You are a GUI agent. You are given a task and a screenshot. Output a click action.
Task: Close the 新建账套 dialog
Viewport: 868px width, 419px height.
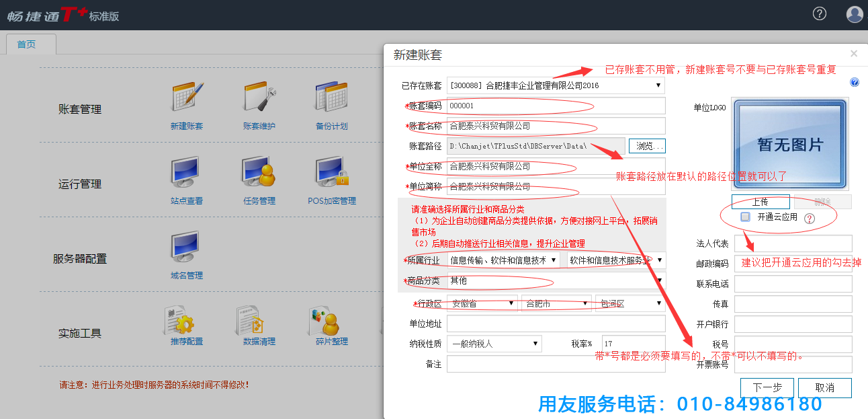854,54
